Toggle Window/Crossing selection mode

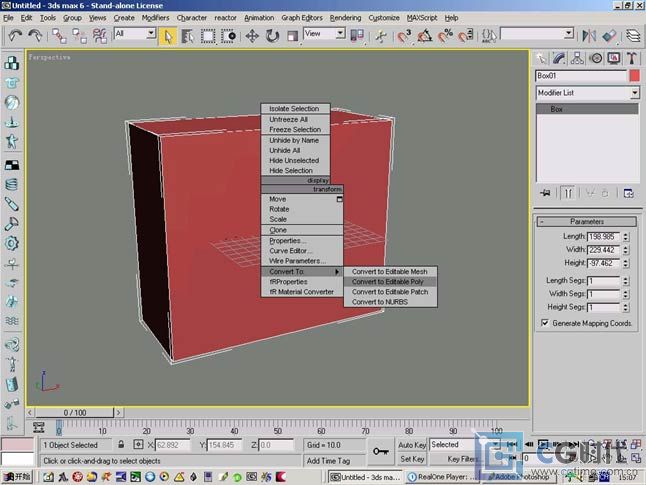tap(228, 36)
